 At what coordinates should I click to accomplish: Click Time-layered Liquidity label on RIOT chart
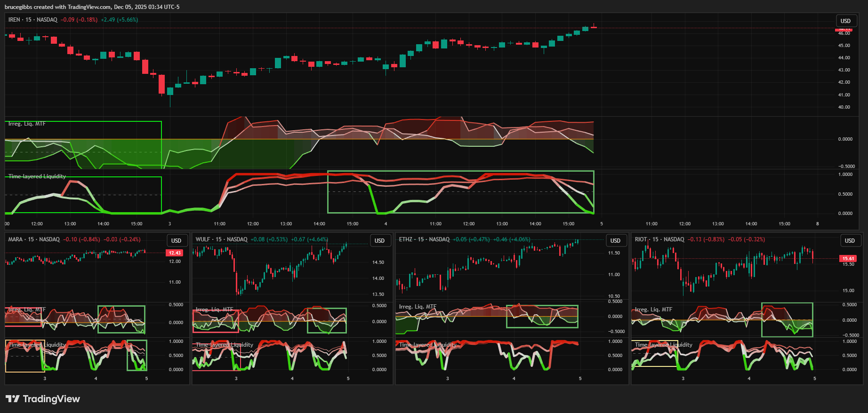tap(663, 345)
